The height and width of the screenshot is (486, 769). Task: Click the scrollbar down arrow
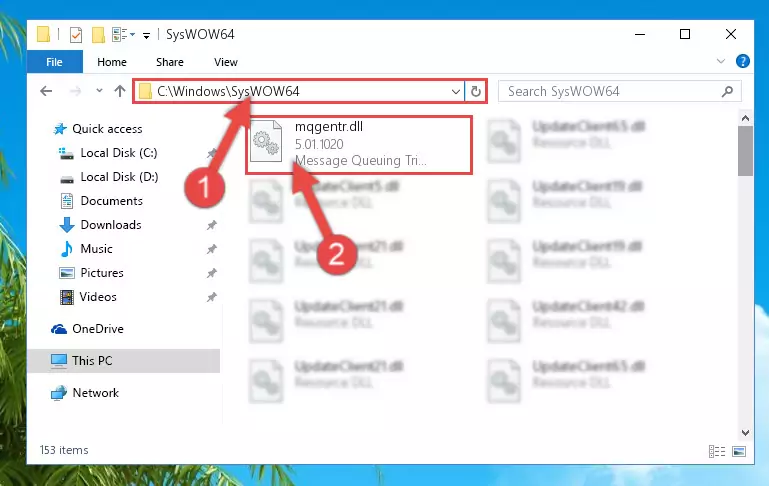point(745,433)
